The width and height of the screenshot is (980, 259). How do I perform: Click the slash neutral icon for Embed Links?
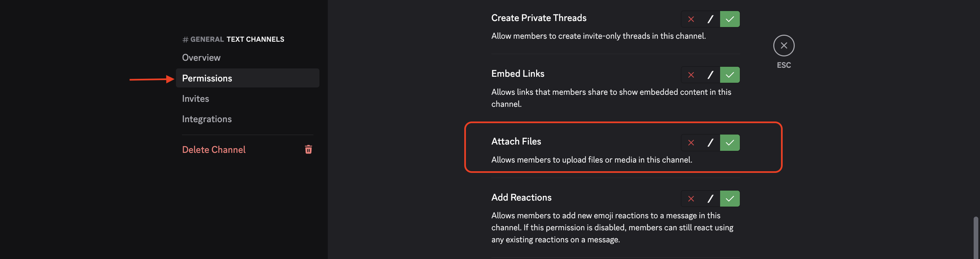point(710,75)
